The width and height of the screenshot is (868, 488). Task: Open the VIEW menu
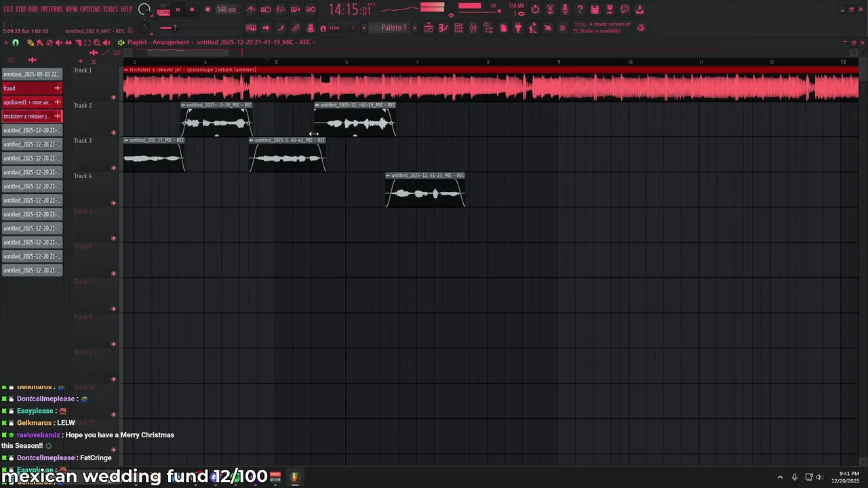tap(71, 9)
